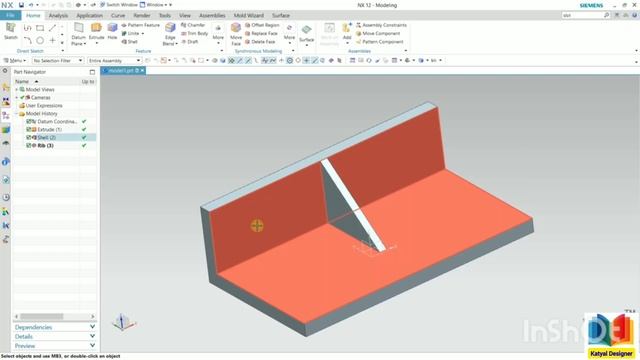Collapse the Model History node
The width and height of the screenshot is (640, 360).
tap(17, 113)
